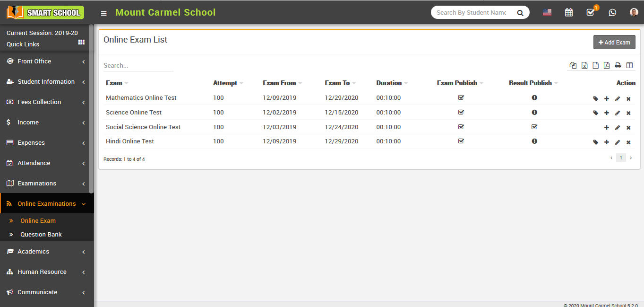
Task: Toggle Exam Publish checkbox for Mathematics test
Action: 461,97
